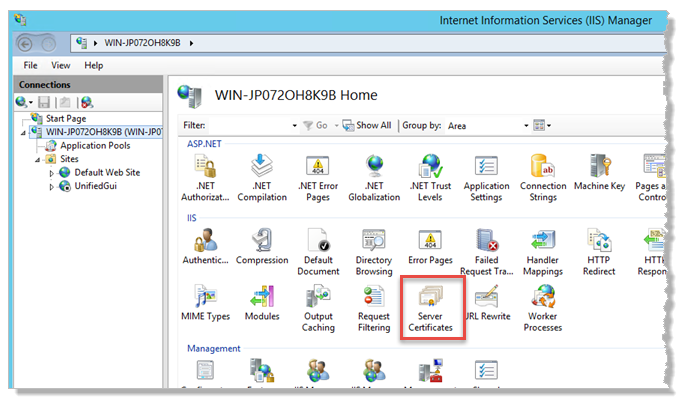
Task: Open HTTP Redirect feature
Action: coord(599,252)
